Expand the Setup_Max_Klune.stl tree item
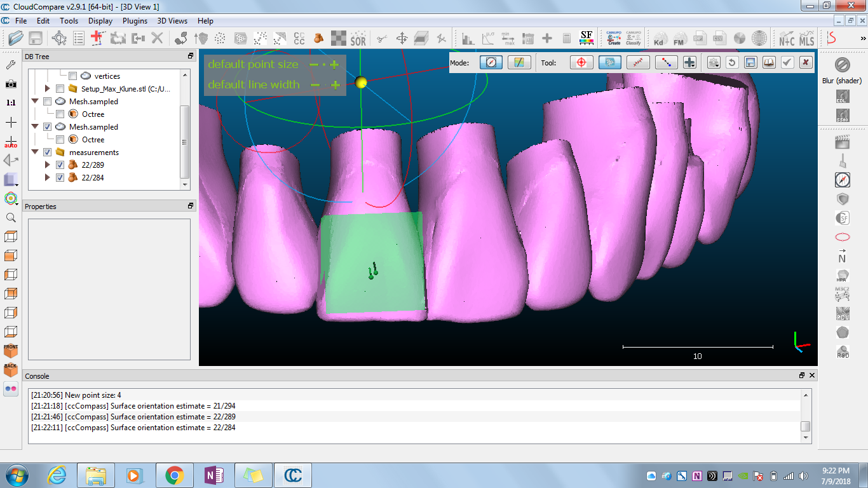 pyautogui.click(x=48, y=89)
